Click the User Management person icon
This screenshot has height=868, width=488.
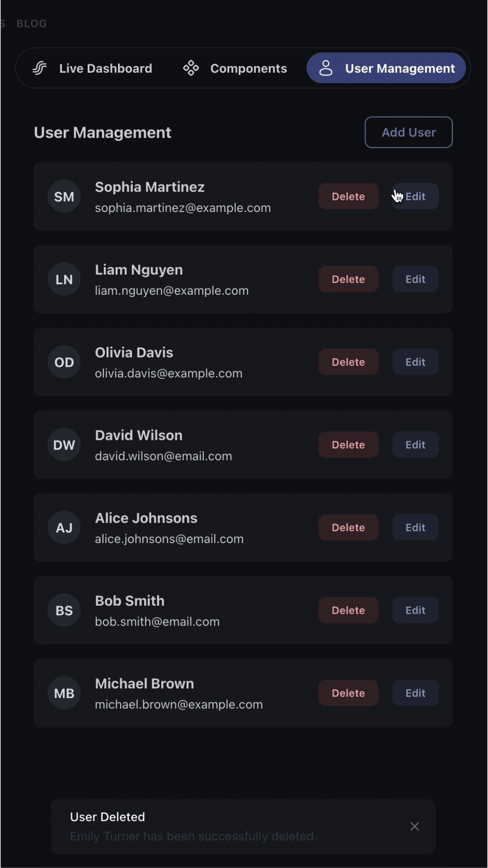(326, 68)
